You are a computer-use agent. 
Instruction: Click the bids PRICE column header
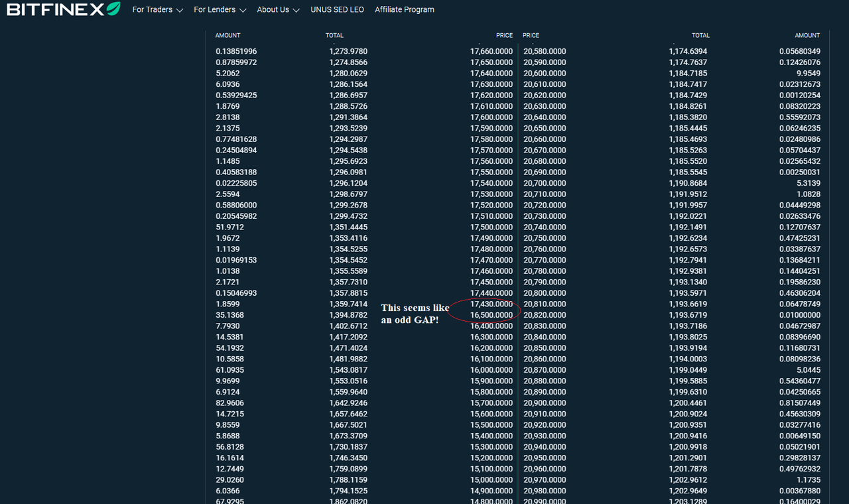[505, 35]
